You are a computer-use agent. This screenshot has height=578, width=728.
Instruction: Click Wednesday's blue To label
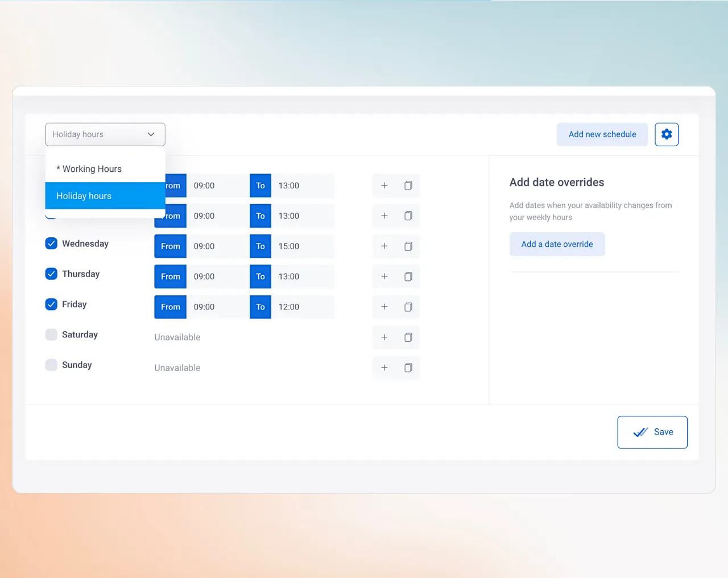[260, 246]
